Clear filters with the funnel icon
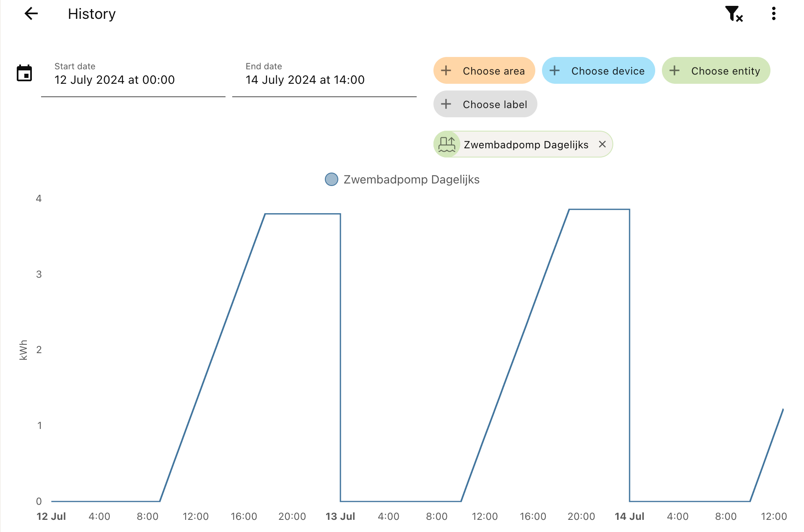 point(734,14)
